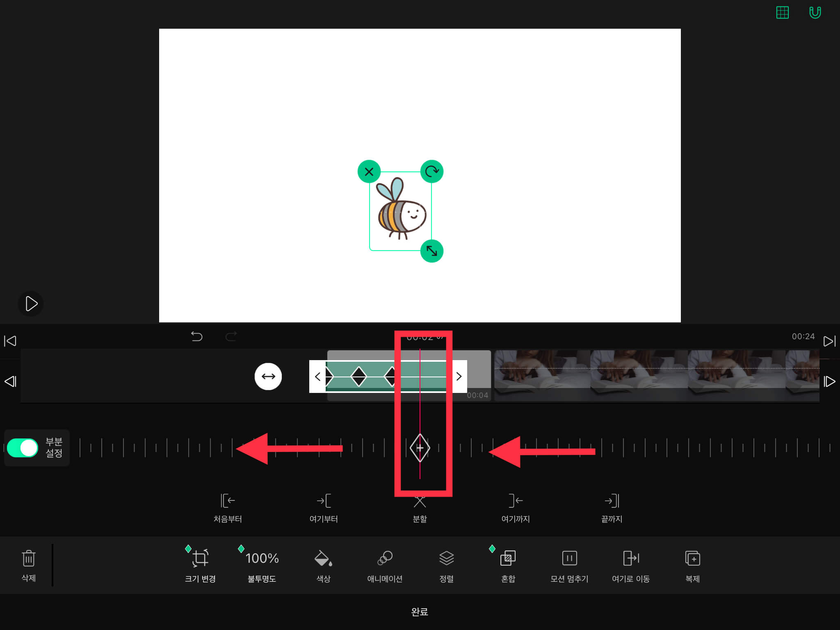This screenshot has width=840, height=630.
Task: Tap the horizontal resize arrows handle
Action: click(268, 377)
